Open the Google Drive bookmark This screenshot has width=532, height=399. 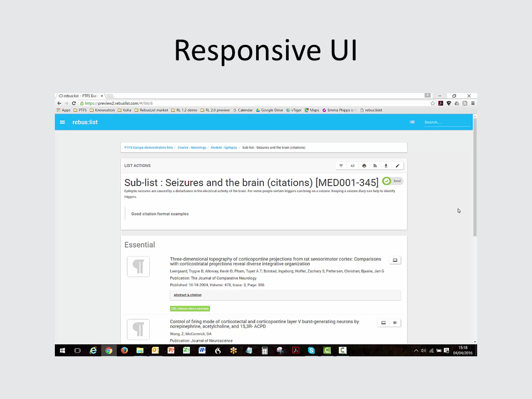[269, 110]
